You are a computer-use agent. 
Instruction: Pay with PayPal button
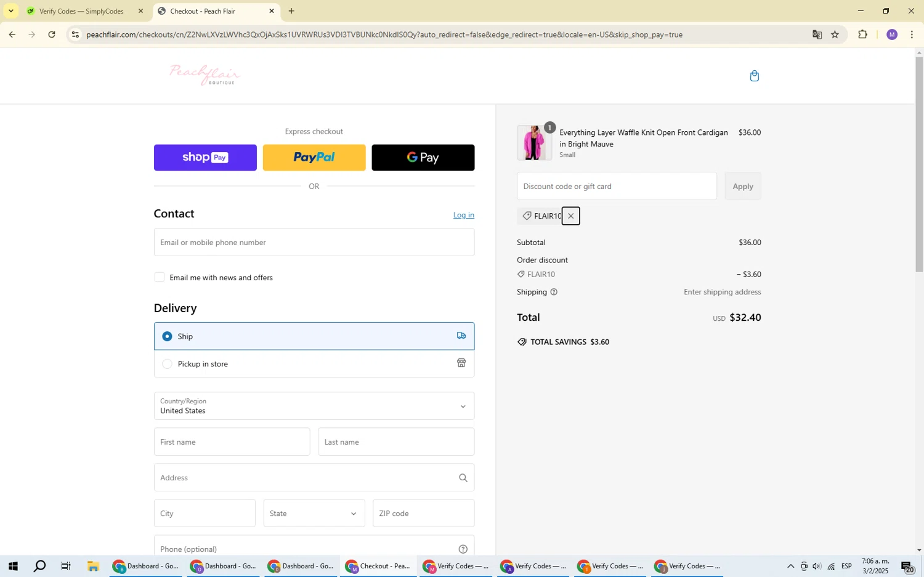click(x=314, y=158)
